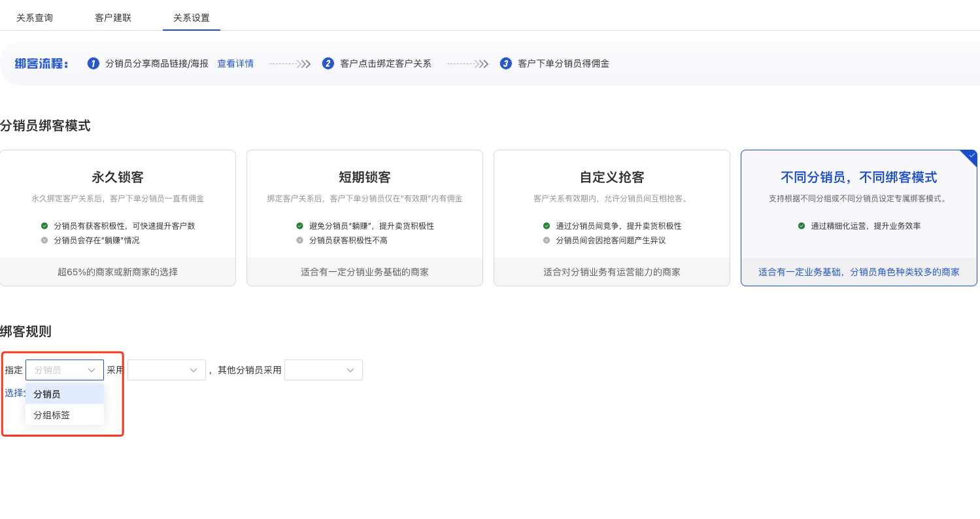980x519 pixels.
Task: Click step 2 circle icon in 绑客流程
Action: (328, 63)
